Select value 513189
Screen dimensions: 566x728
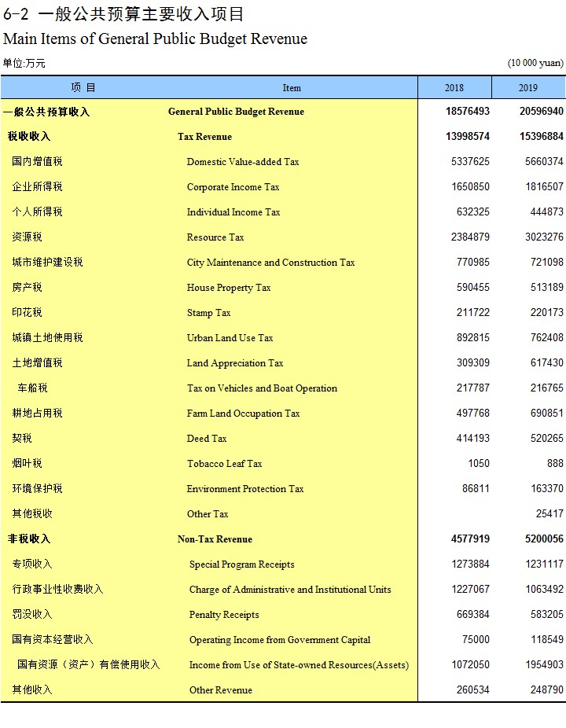(x=547, y=287)
